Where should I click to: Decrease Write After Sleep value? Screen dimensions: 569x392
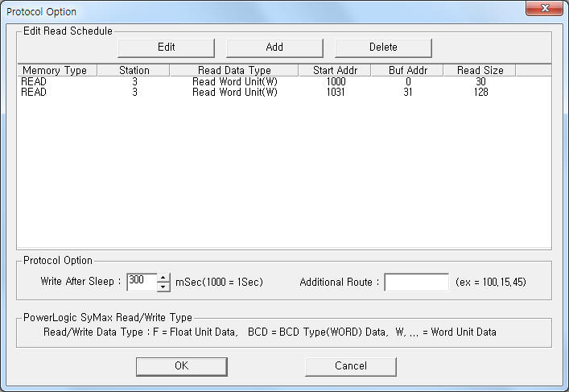164,287
